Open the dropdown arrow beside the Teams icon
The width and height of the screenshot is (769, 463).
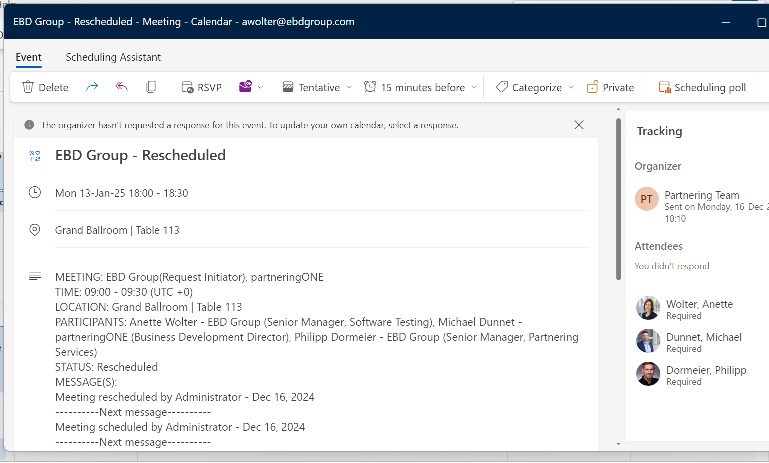click(x=261, y=87)
